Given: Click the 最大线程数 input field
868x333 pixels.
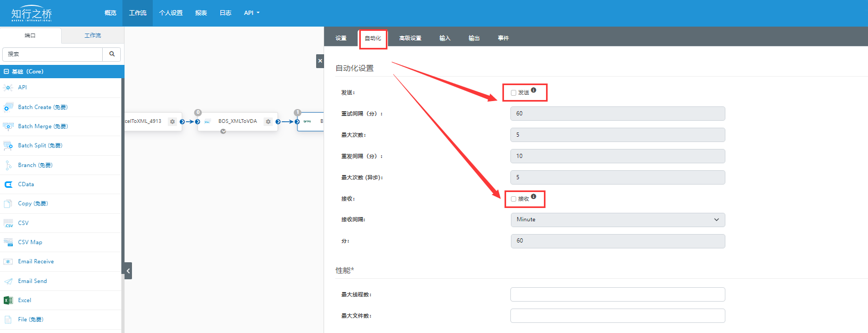Looking at the screenshot, I should coord(617,294).
